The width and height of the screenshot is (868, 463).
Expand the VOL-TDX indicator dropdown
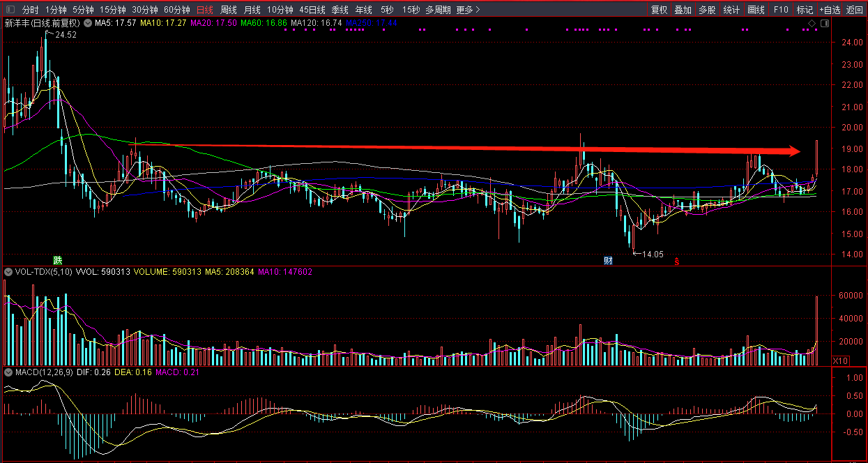coord(8,271)
